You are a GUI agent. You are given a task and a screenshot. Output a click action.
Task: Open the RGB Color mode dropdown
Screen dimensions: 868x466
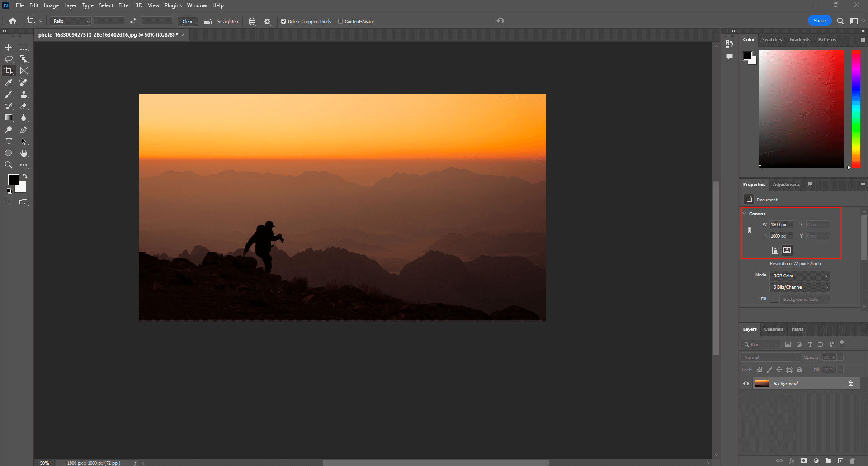[799, 276]
